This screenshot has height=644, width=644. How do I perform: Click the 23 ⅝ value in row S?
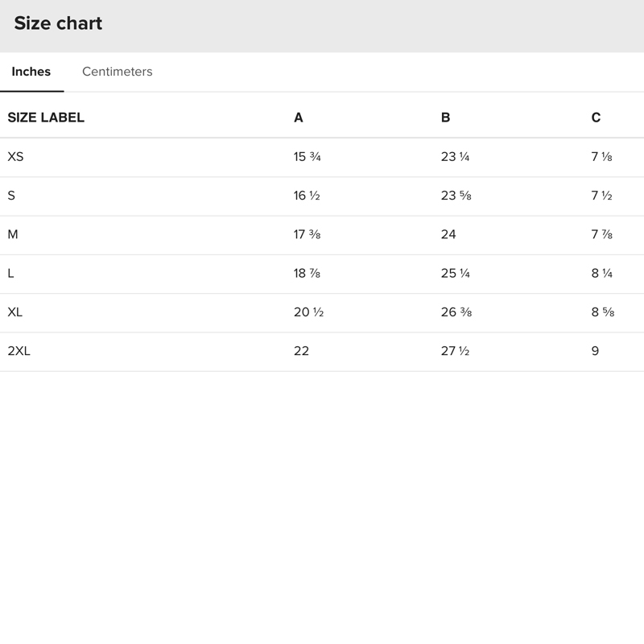455,196
